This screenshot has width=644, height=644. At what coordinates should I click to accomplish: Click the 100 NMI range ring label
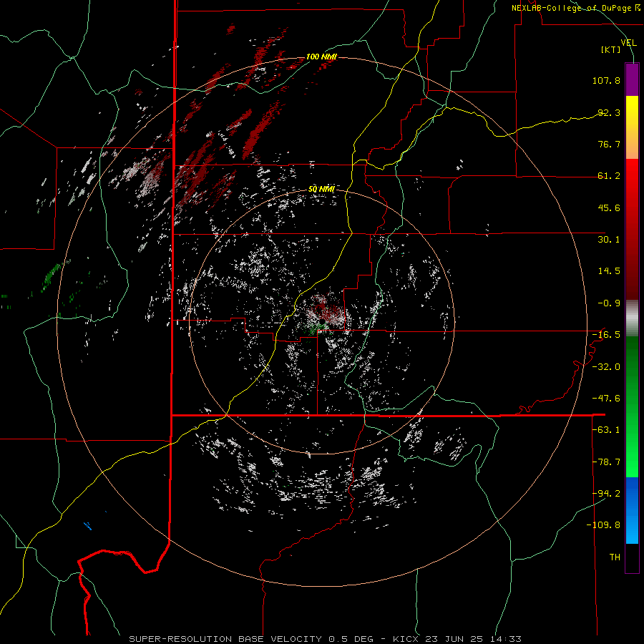click(321, 57)
